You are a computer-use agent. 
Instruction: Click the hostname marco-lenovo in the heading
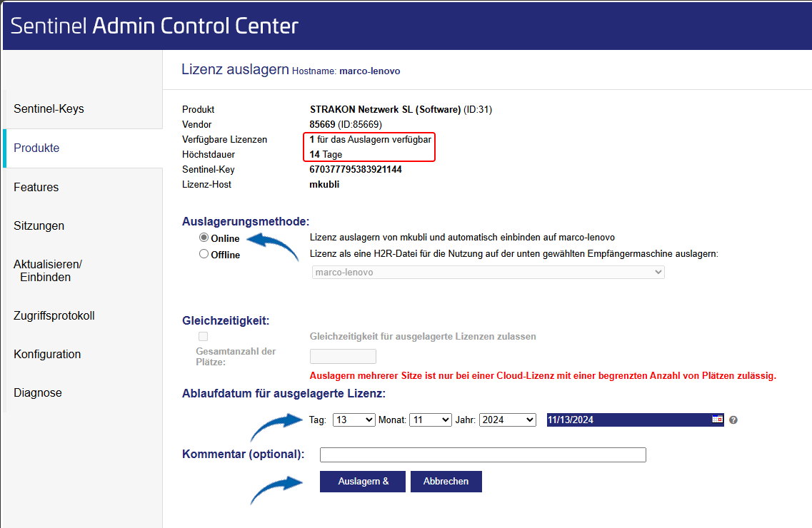[x=370, y=71]
